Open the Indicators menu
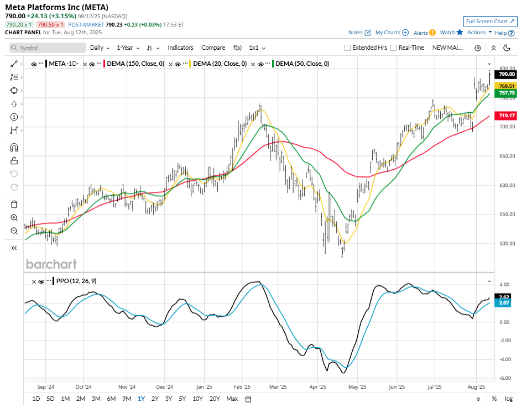Viewport: 532px width, 413px height. [x=180, y=48]
